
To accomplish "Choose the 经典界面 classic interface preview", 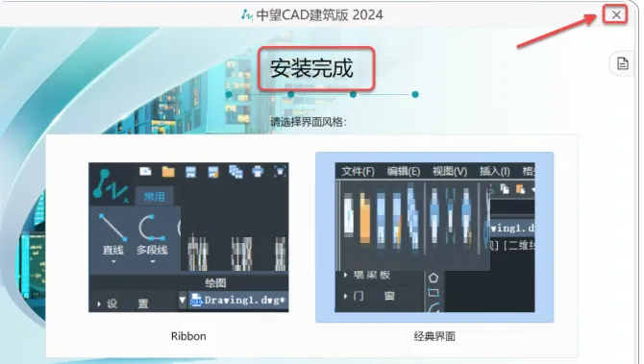I will coord(434,237).
